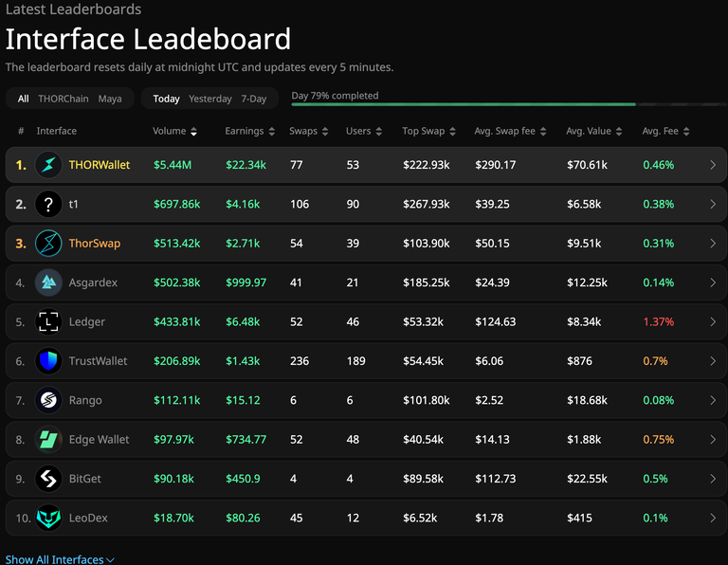Switch to the THORChain filter tab
The width and height of the screenshot is (728, 565).
click(x=64, y=99)
